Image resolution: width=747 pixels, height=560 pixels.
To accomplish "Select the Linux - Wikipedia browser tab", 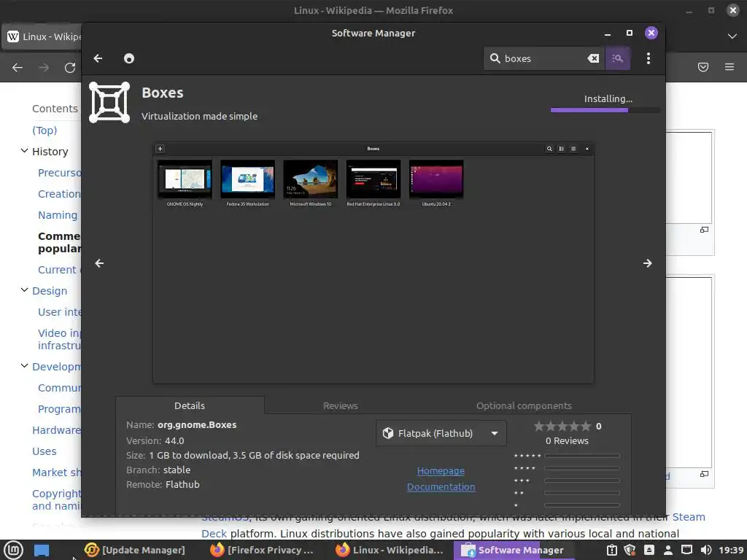I will 43,36.
